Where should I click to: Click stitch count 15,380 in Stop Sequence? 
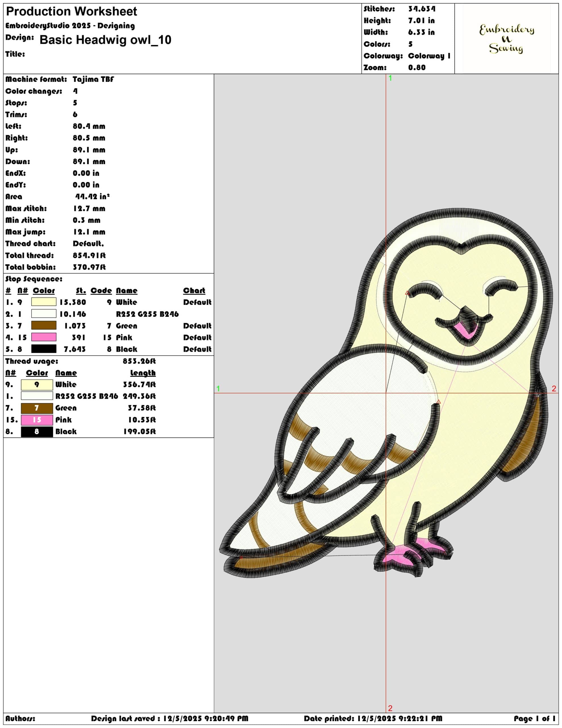pyautogui.click(x=73, y=302)
